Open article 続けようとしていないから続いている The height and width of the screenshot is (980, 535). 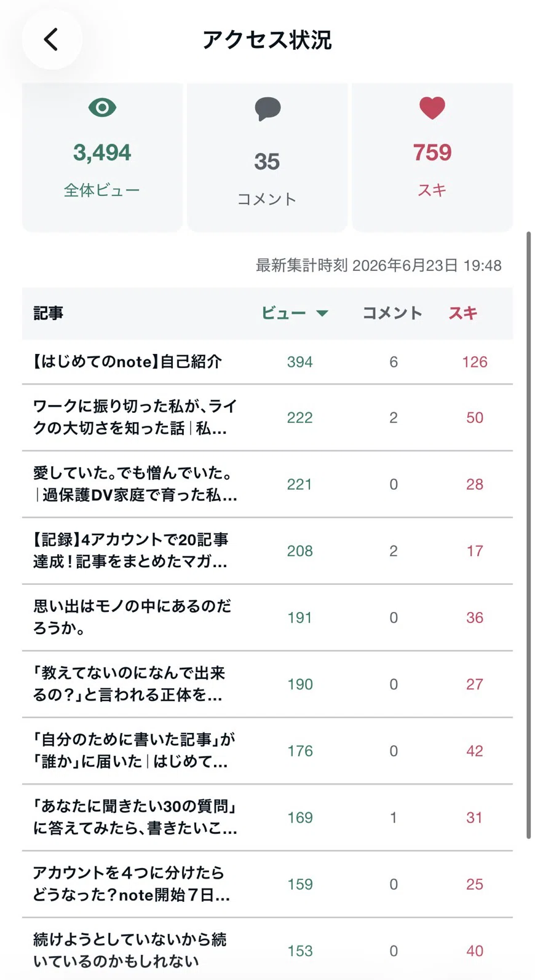(267, 950)
